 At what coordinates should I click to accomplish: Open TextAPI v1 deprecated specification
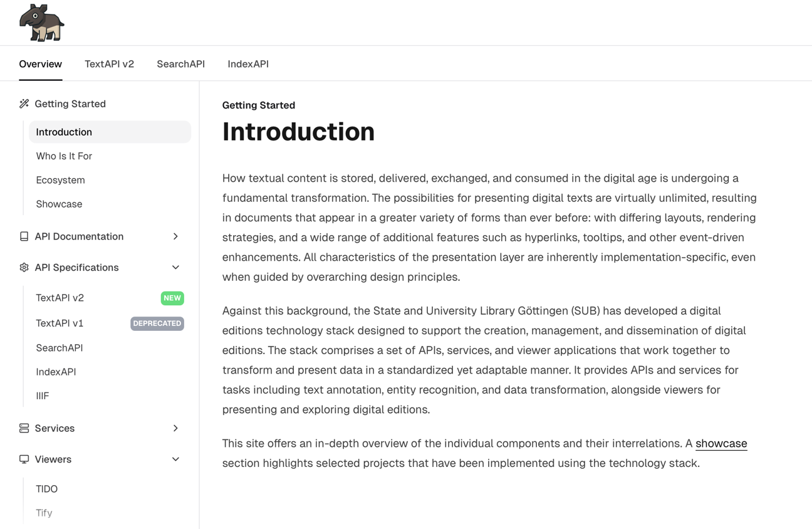60,323
